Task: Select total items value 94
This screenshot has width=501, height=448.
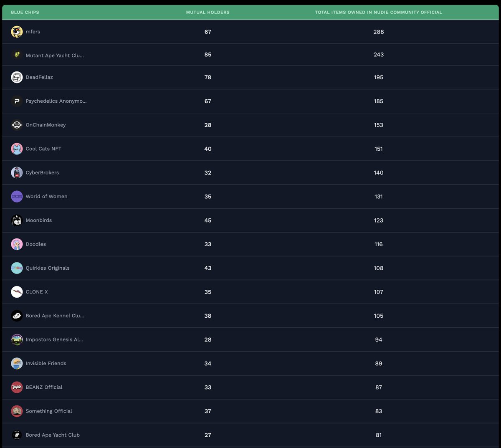Action: [379, 339]
